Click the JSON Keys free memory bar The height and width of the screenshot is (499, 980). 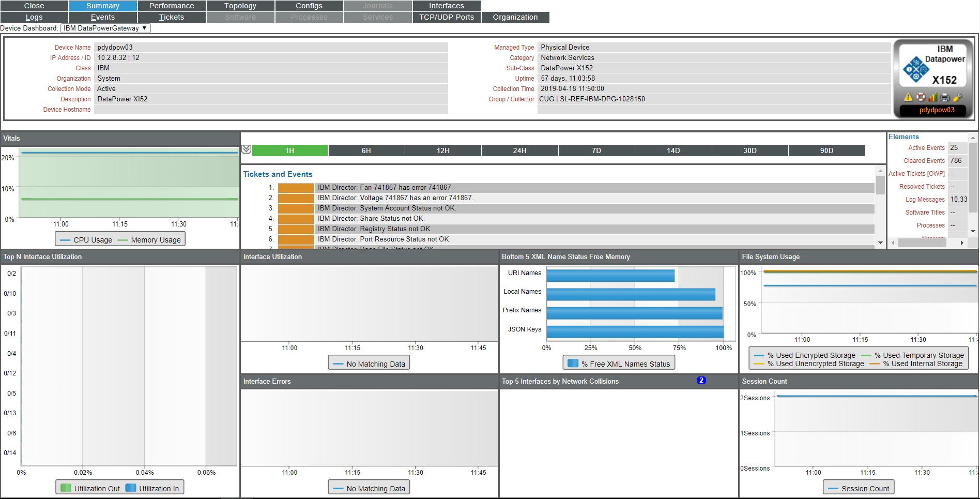point(635,332)
